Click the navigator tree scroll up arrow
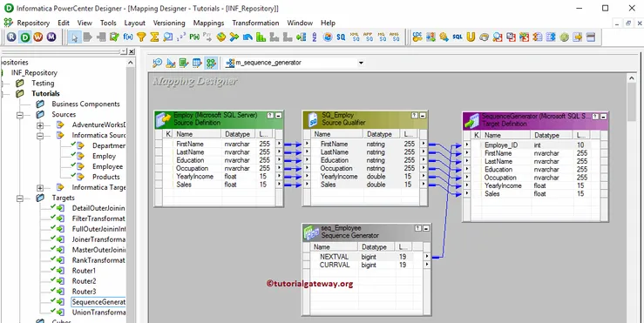This screenshot has height=323, width=644. 131,64
